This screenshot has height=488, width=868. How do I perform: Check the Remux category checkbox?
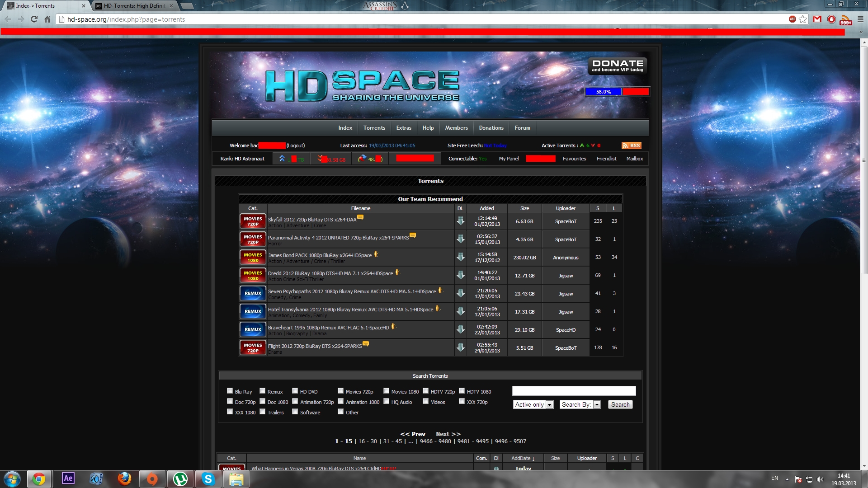click(262, 391)
